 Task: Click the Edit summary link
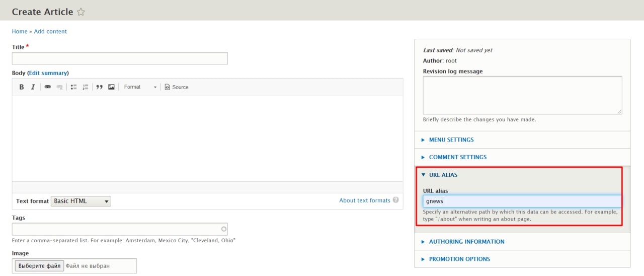click(48, 73)
